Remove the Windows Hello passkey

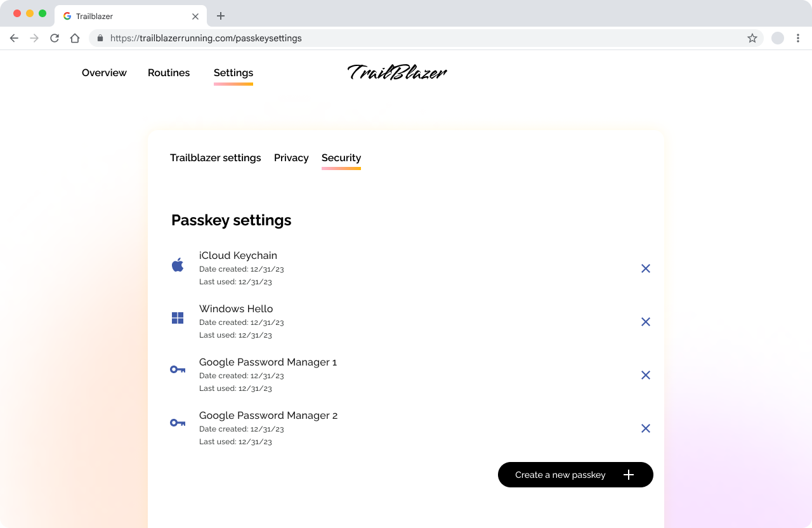(x=646, y=322)
